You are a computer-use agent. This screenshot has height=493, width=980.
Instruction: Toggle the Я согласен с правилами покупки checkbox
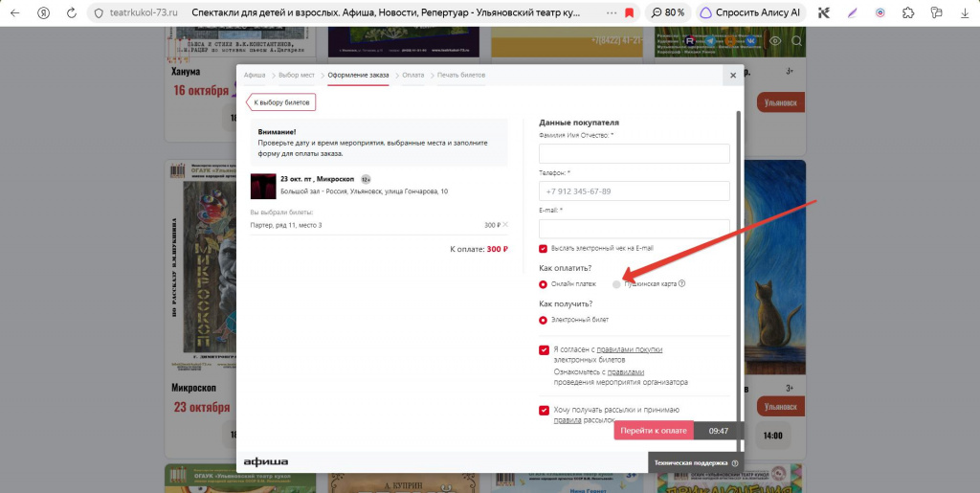pyautogui.click(x=544, y=350)
